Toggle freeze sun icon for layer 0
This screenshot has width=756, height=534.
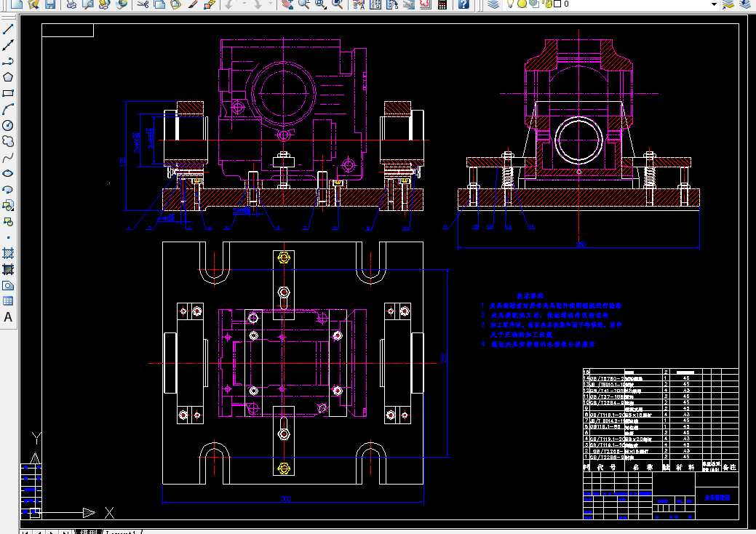[522, 4]
